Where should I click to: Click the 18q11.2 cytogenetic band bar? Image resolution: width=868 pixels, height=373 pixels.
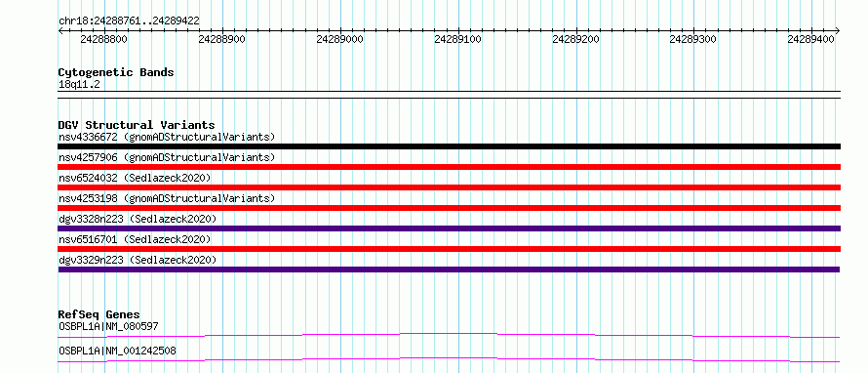[x=449, y=94]
